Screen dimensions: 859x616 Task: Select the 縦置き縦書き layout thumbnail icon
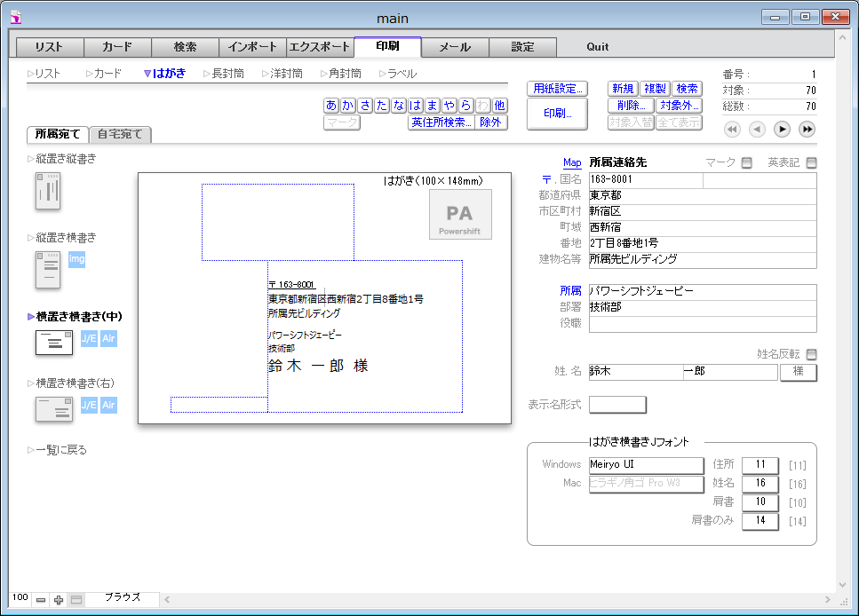tap(47, 191)
